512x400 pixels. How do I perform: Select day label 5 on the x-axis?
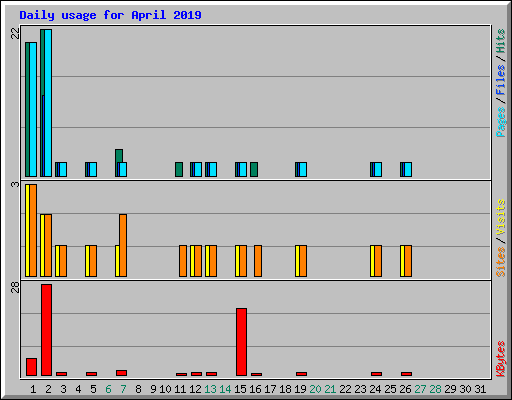(x=93, y=389)
